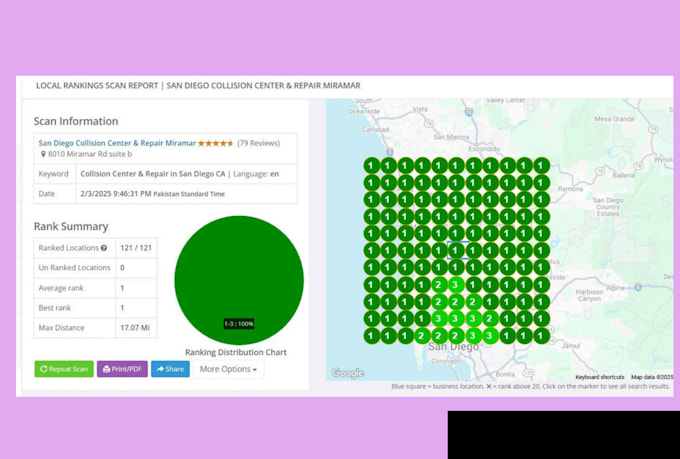Click the keyword Collision Center & Repair in San Diego CA
Image resolution: width=680 pixels, height=459 pixels.
click(153, 174)
